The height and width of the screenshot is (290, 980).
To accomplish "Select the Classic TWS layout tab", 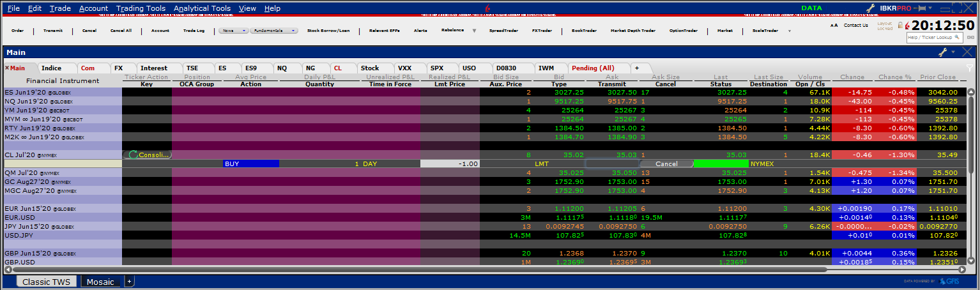I will tap(46, 282).
